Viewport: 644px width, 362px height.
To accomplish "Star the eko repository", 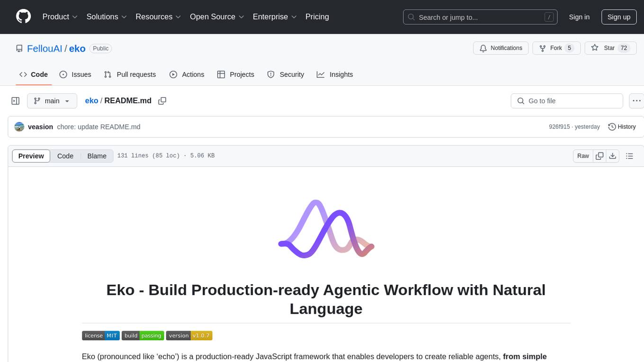I will click(611, 48).
